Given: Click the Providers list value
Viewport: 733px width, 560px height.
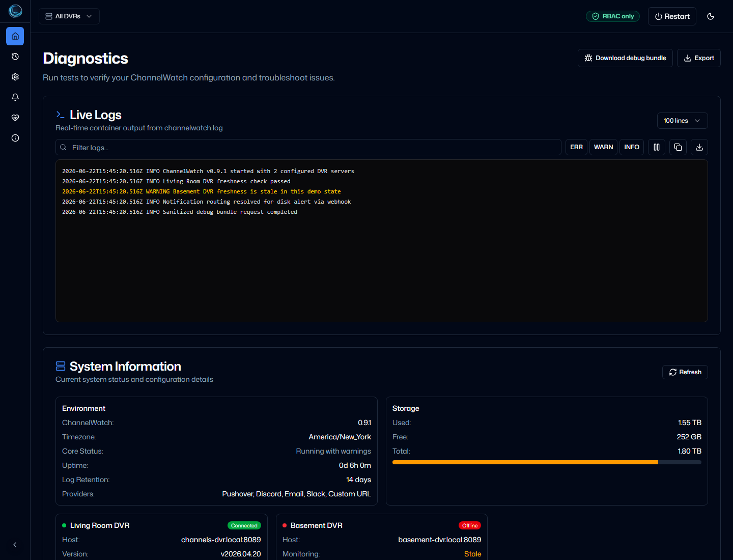Looking at the screenshot, I should coord(296,494).
